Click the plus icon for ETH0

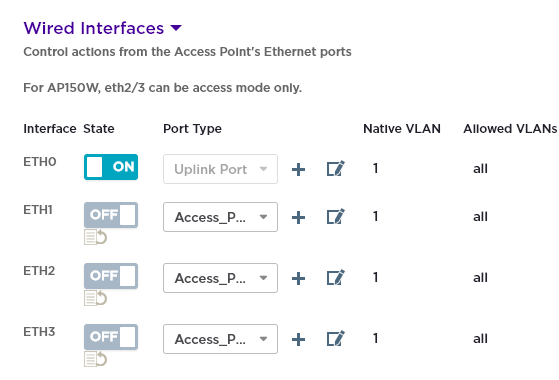tap(298, 169)
